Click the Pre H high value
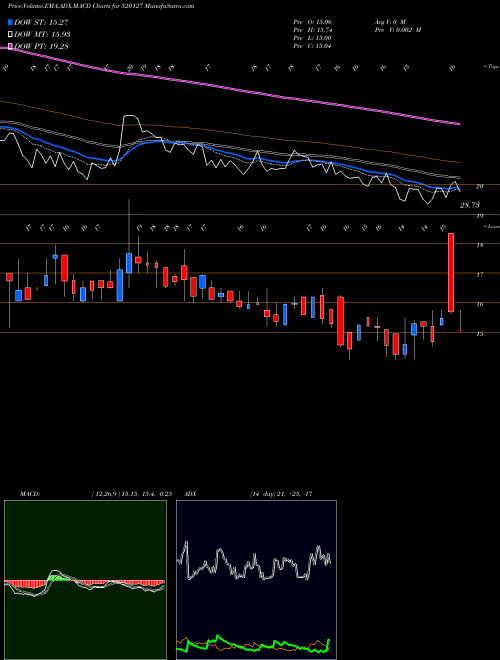 coord(314,30)
